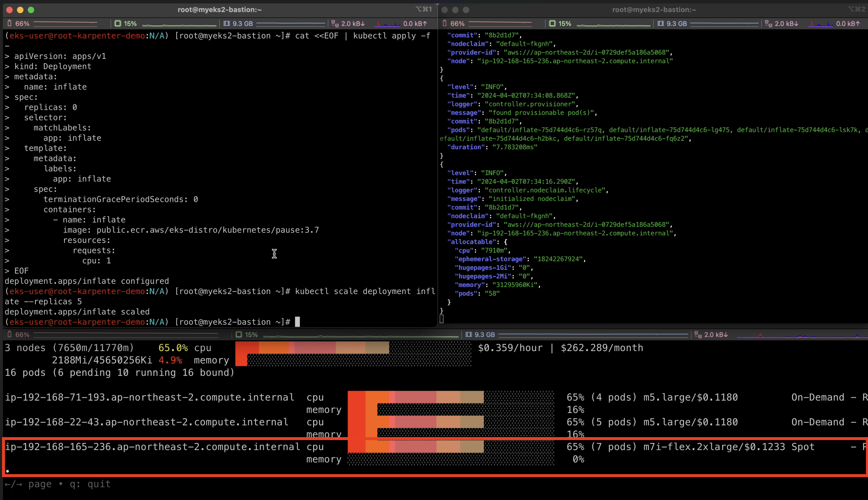Click CPU chip icon in right pane
This screenshot has height=500, width=868.
click(552, 23)
